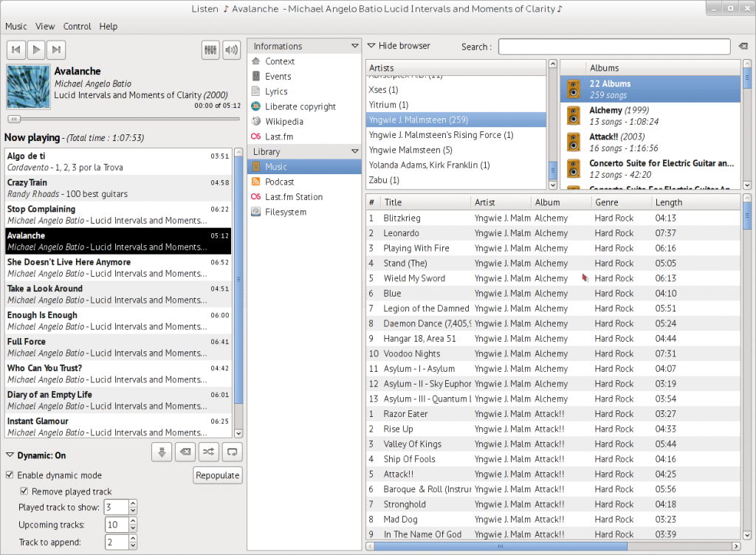Collapse the Dynamic: On section
Screen dimensions: 756x555
coord(10,455)
